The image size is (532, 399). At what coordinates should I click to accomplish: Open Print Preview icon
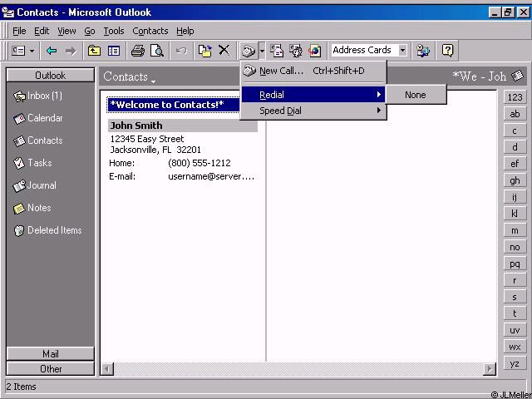(x=157, y=51)
